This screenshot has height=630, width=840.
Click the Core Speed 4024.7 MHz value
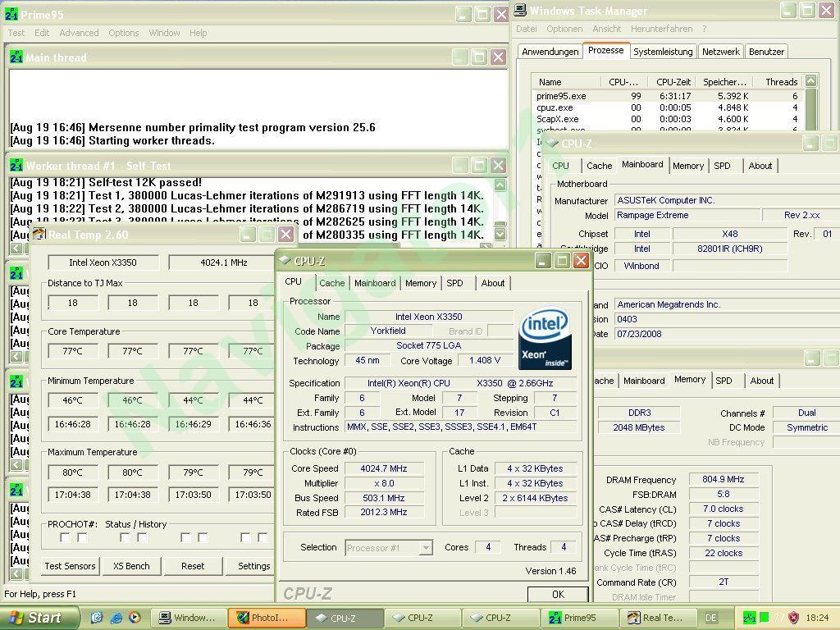(384, 468)
